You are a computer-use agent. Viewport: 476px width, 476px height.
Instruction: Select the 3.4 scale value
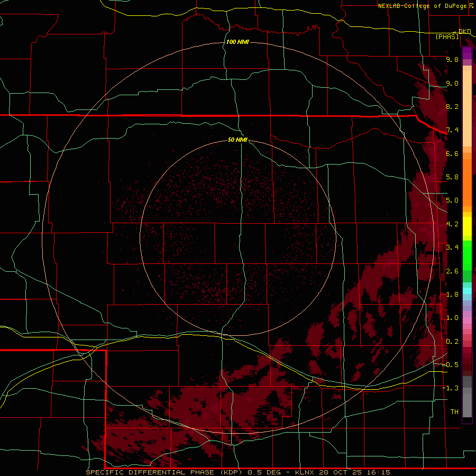coord(452,248)
